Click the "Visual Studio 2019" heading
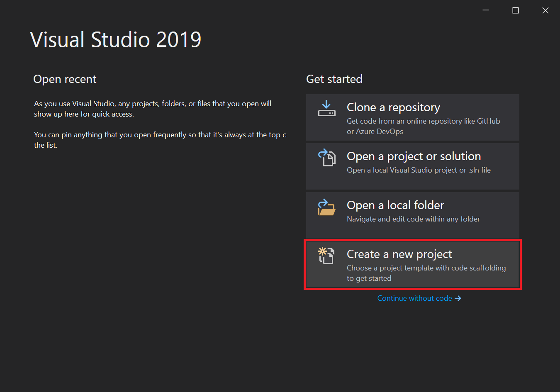The image size is (560, 392). pyautogui.click(x=116, y=40)
